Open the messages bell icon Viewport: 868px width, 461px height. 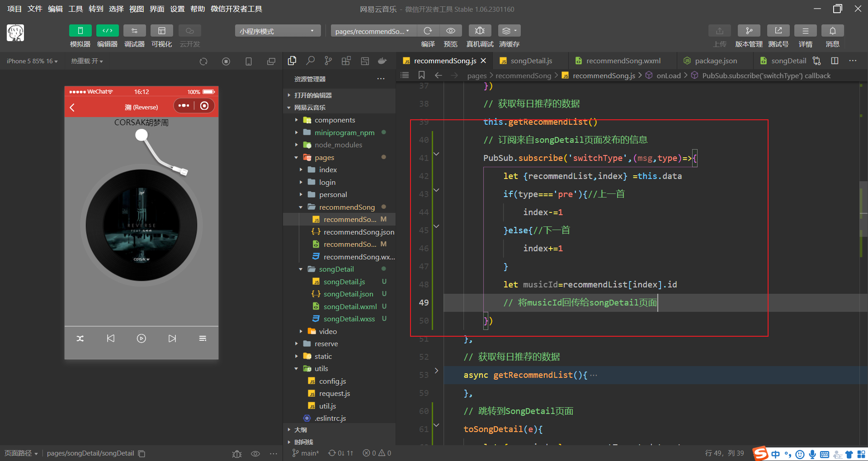click(x=832, y=31)
